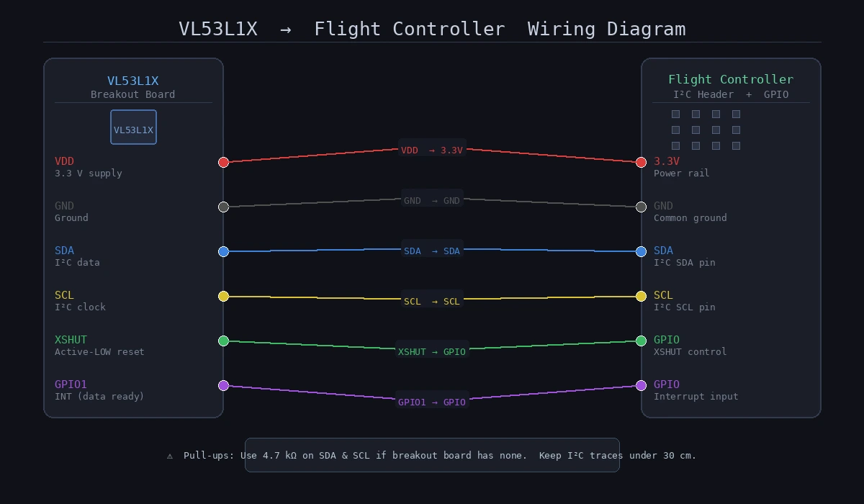Image resolution: width=864 pixels, height=504 pixels.
Task: Select the VL53L1X panel header
Action: (x=133, y=81)
